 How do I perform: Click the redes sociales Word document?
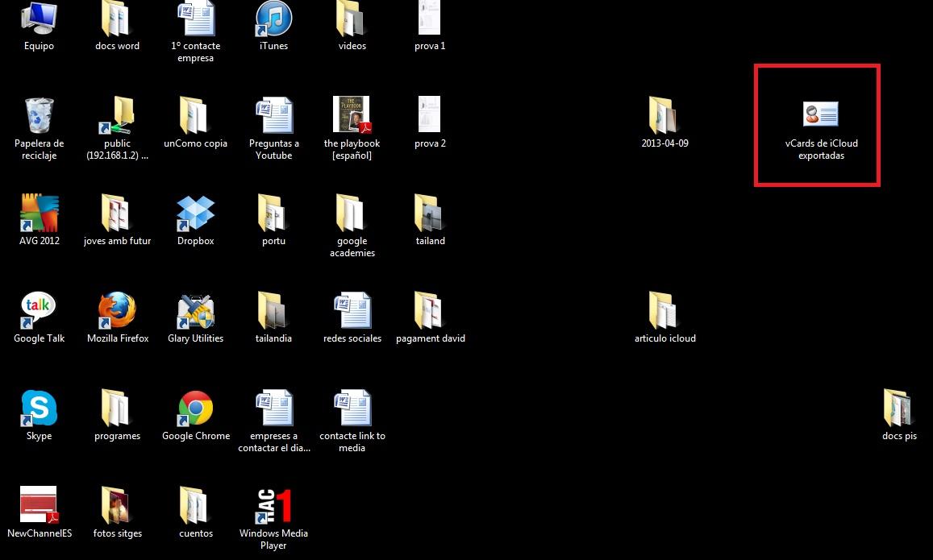point(352,311)
